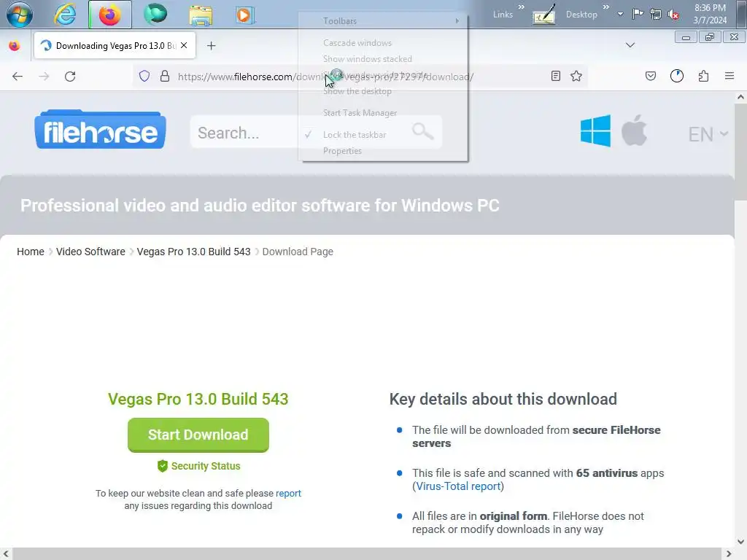Click the search magnifier icon on FileHorse

click(422, 131)
